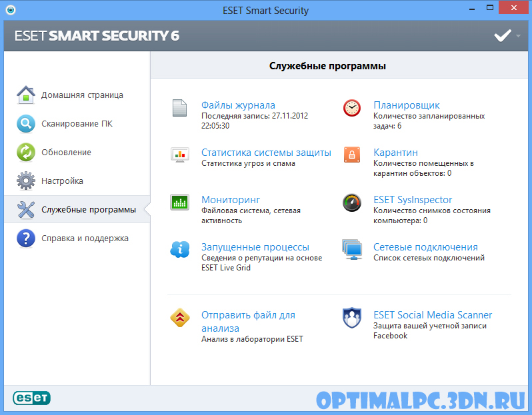Click the Отправить файл для анализа icon
The image size is (532, 415).
(x=180, y=318)
